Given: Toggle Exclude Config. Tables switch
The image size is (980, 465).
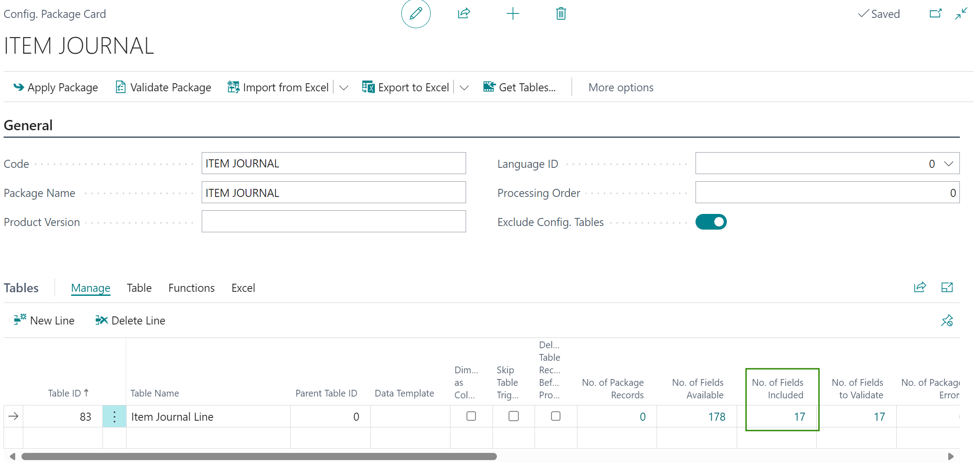Looking at the screenshot, I should click(x=711, y=222).
